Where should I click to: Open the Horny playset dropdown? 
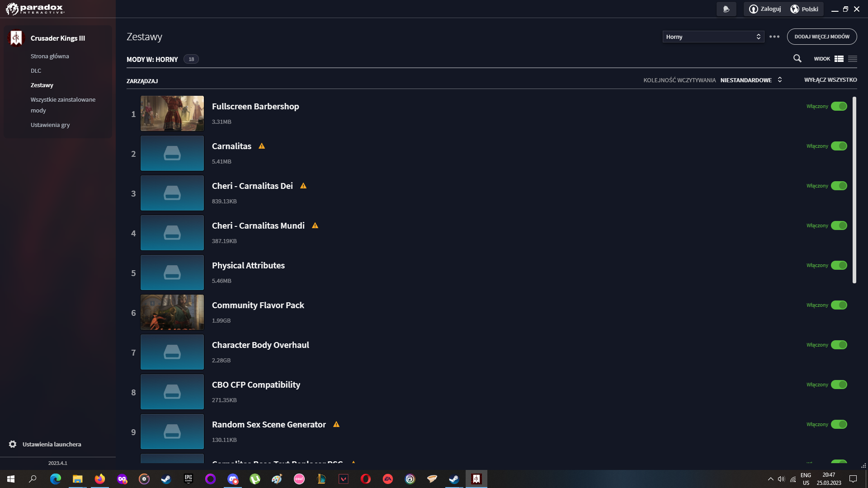click(x=713, y=37)
